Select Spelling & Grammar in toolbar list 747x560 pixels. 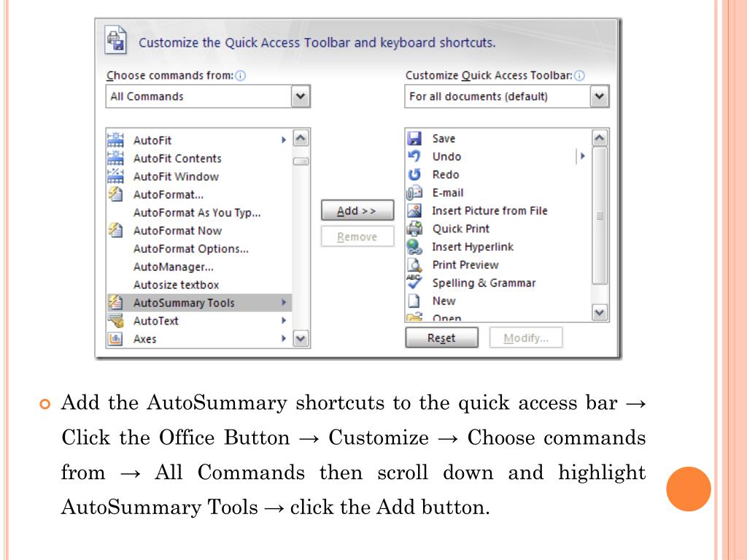(498, 283)
